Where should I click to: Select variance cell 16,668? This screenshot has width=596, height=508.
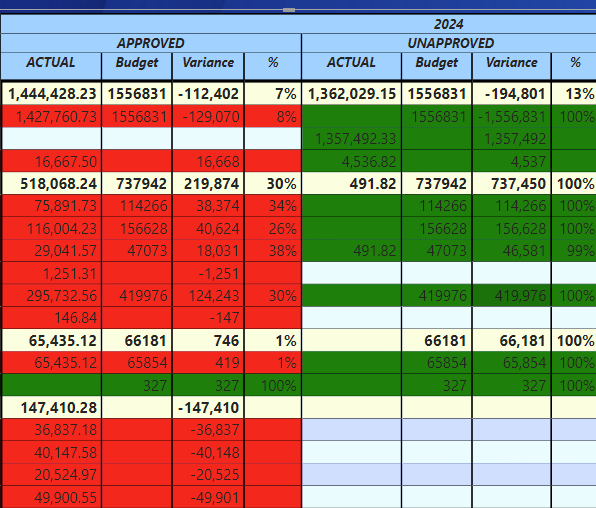(x=208, y=161)
